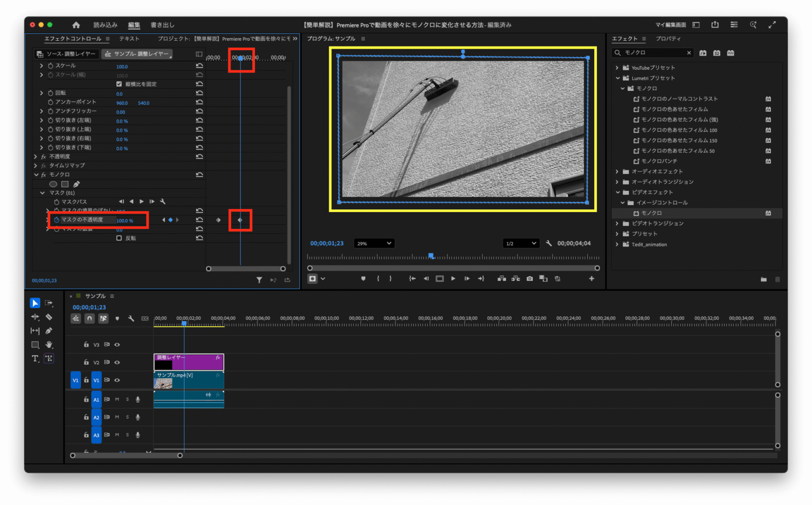
Task: Select the Hand tool
Action: [49, 344]
